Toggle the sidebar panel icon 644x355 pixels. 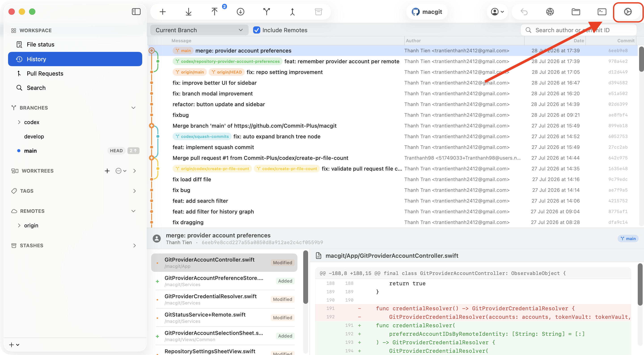[136, 11]
